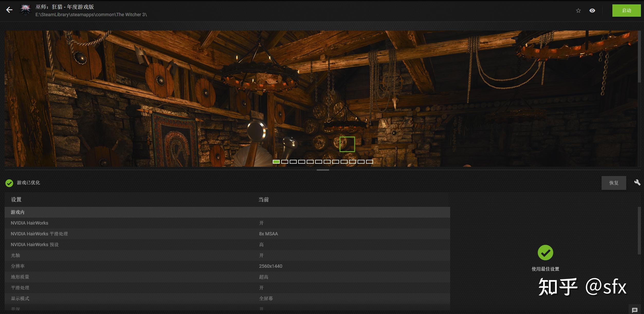Viewport: 644px width, 314px height.
Task: Click the 当前 column header
Action: pos(264,199)
